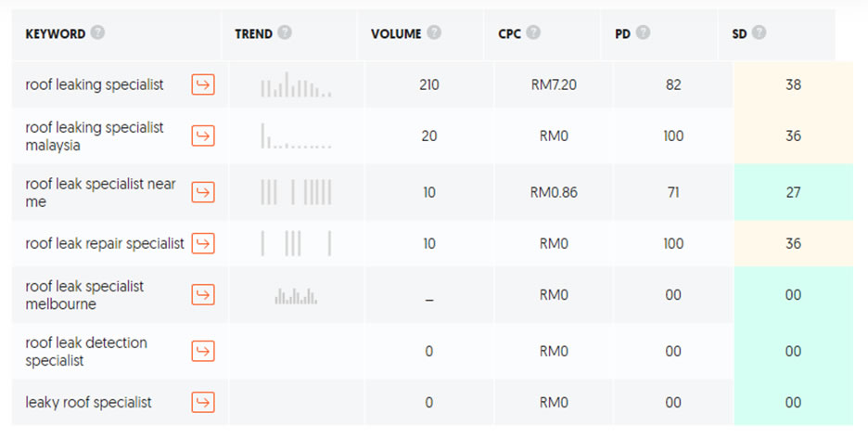
Task: Click the help icon beside CPC header
Action: pos(533,32)
